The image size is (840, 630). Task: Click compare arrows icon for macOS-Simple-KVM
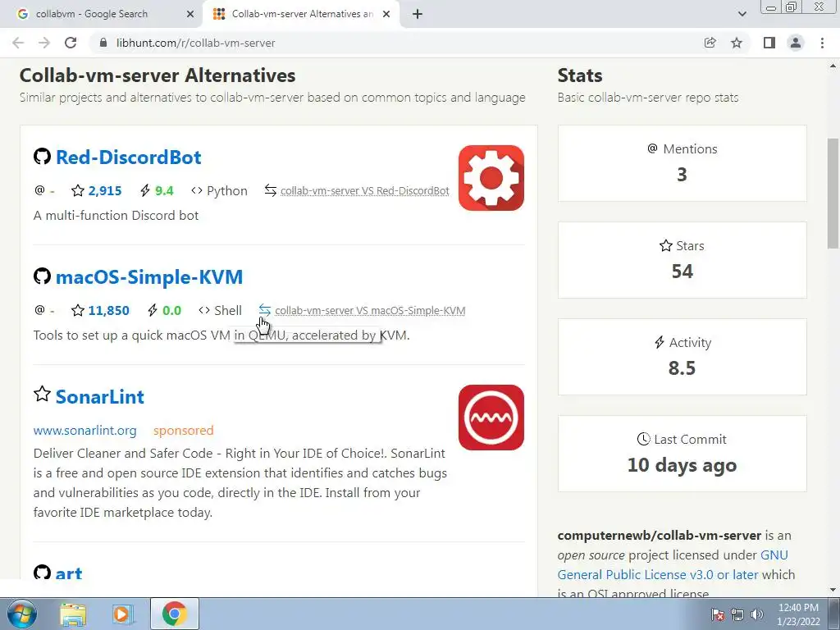tap(265, 309)
